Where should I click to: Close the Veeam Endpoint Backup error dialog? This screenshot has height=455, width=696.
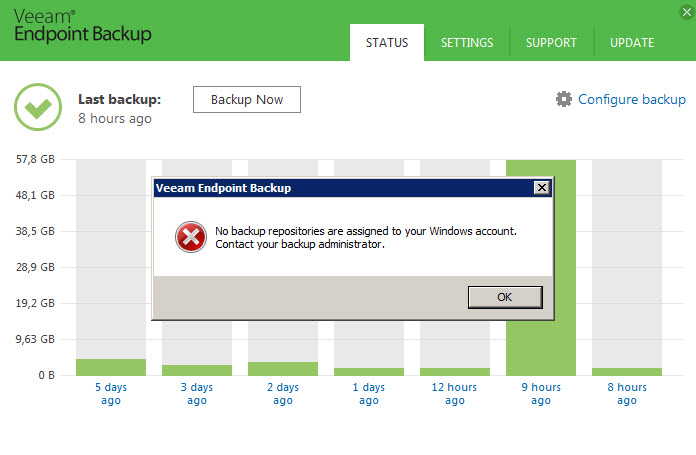(542, 188)
